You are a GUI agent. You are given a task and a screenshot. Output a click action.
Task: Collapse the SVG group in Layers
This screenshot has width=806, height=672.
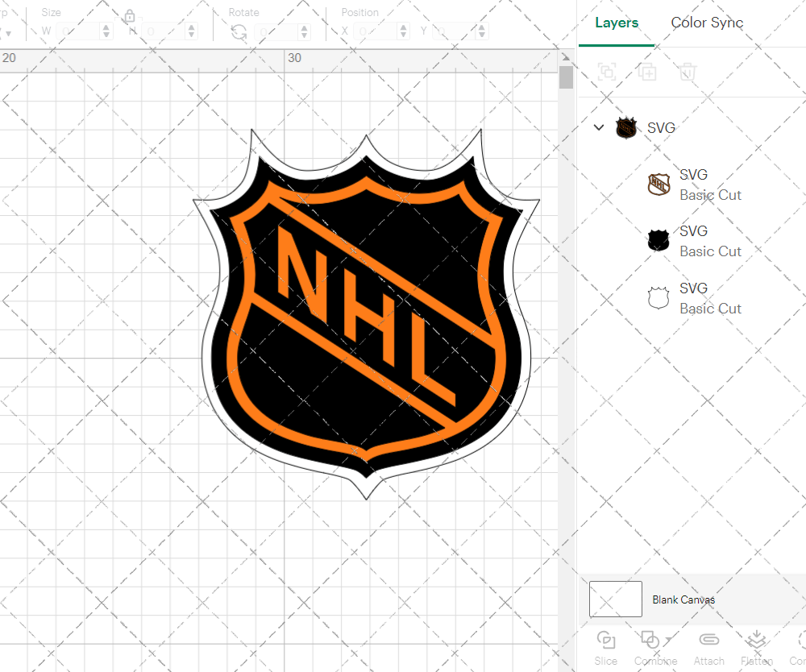[599, 127]
